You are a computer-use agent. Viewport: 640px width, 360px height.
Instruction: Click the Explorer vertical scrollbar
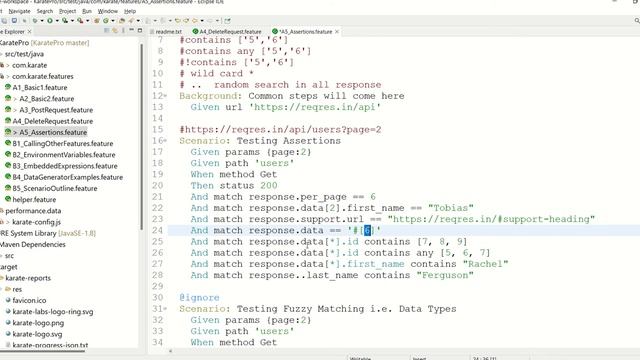coord(142,137)
